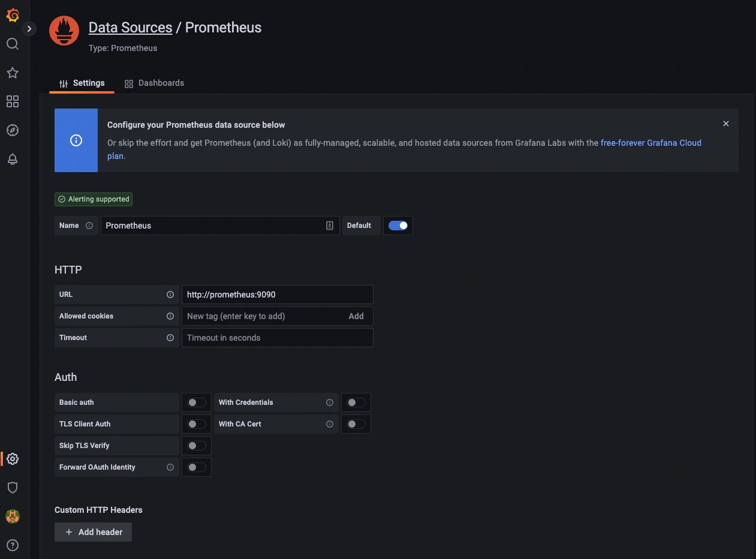Open free-forever Grafana Cloud plan link
This screenshot has width=756, height=559.
(x=651, y=143)
